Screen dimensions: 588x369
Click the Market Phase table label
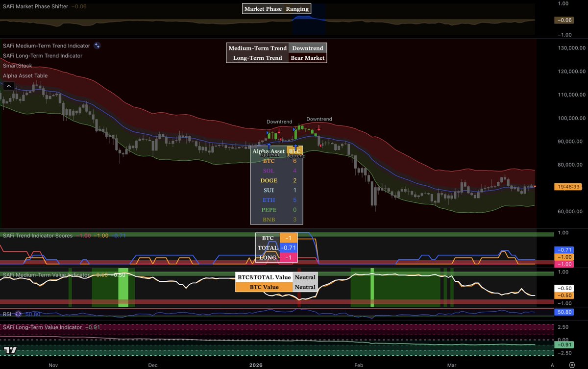pyautogui.click(x=263, y=9)
